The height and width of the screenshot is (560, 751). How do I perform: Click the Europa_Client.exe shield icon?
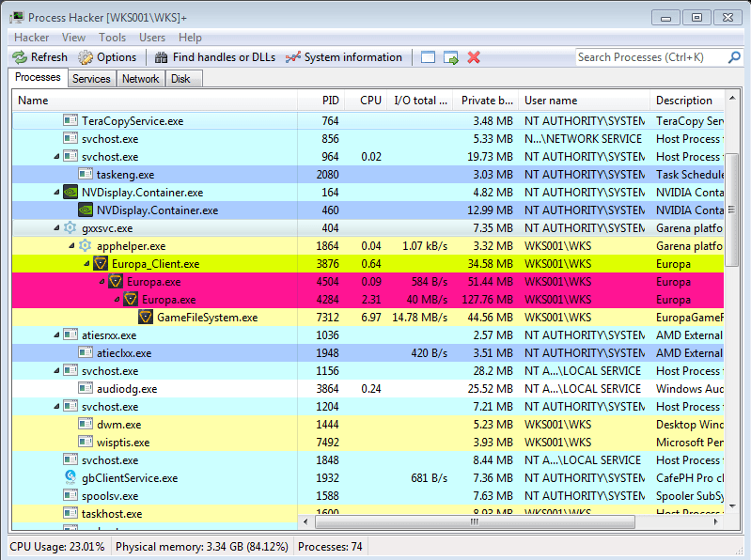(x=100, y=263)
